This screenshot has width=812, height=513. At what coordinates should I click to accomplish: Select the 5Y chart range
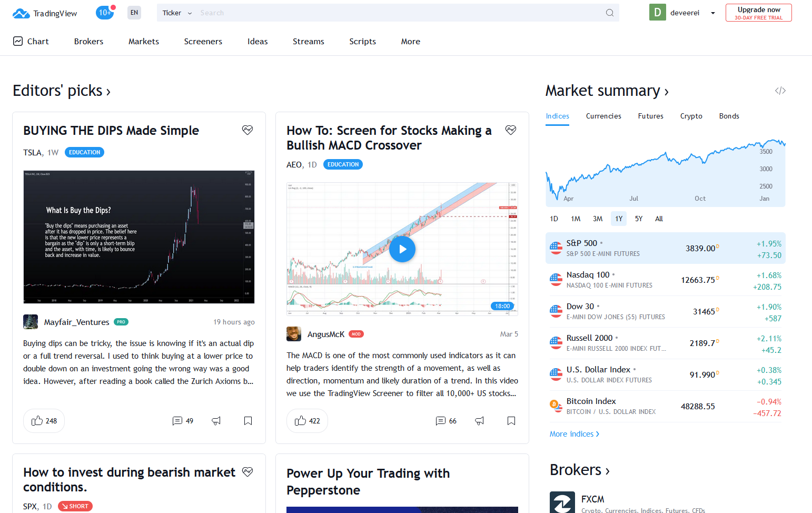coord(639,219)
